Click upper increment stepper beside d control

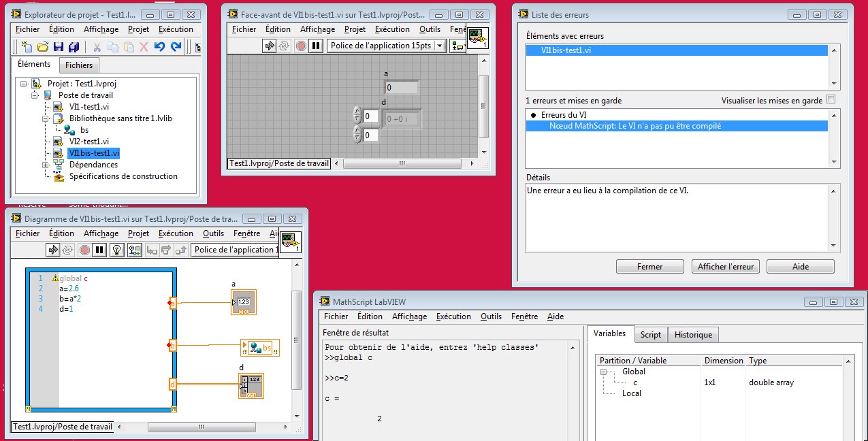pos(357,116)
